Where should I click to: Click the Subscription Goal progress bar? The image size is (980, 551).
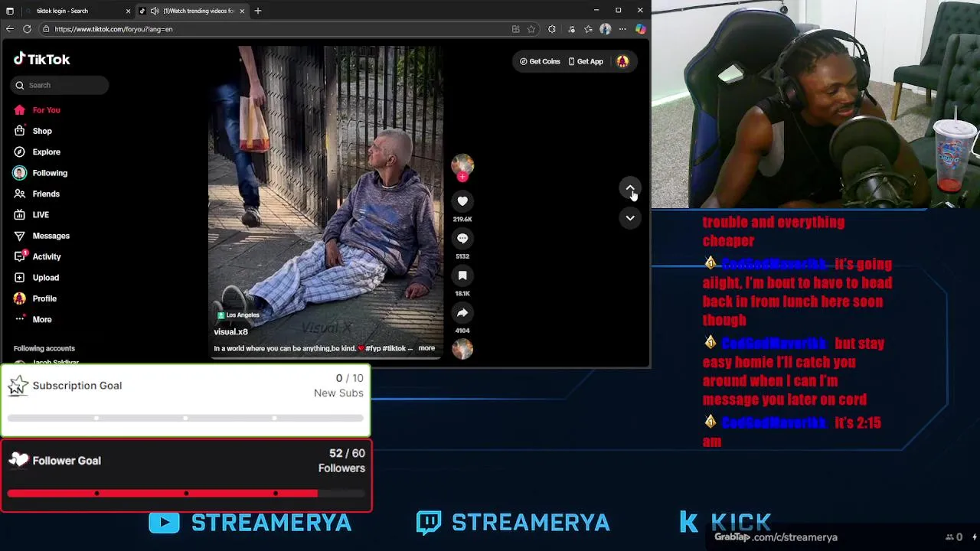(x=185, y=419)
